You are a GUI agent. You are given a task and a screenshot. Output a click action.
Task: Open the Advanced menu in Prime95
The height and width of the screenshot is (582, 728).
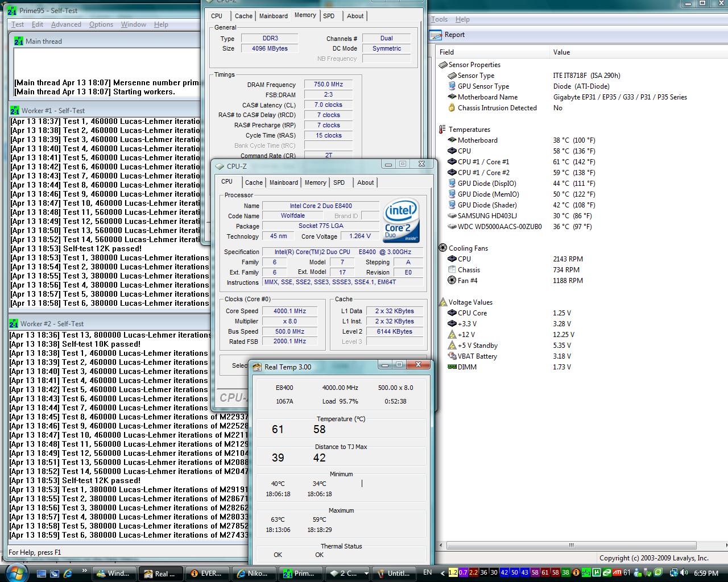tap(66, 24)
